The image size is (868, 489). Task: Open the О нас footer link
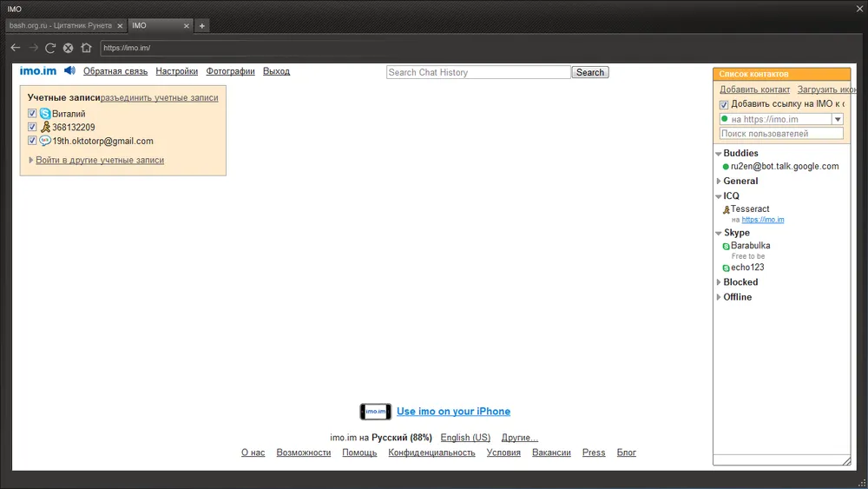[253, 453]
